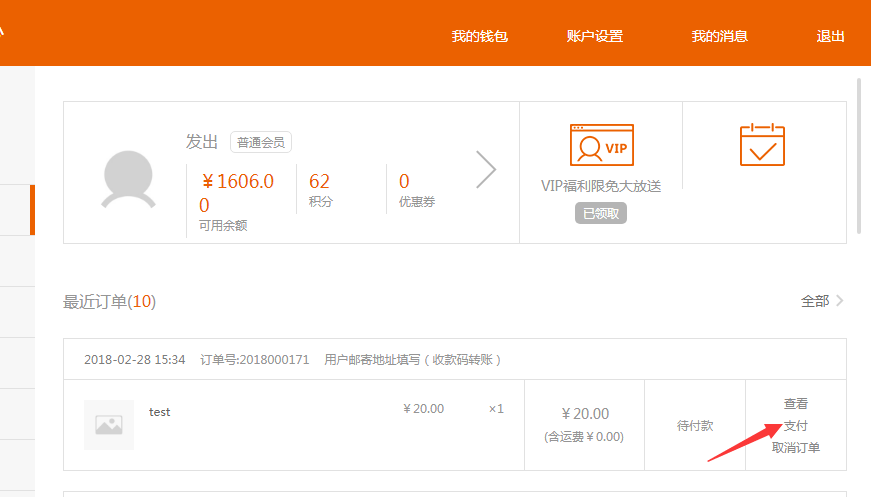Click the VIP benefits icon
The height and width of the screenshot is (497, 871).
(x=601, y=146)
